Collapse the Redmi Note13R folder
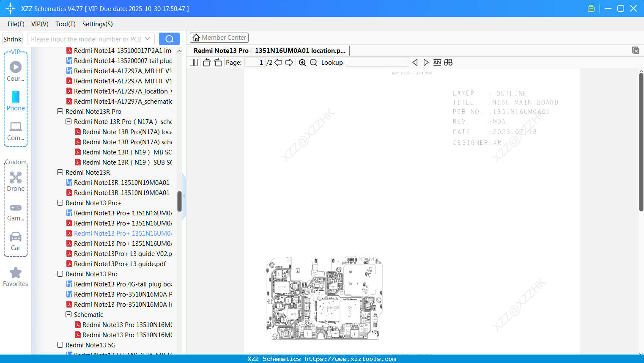This screenshot has width=644, height=363. tap(60, 173)
